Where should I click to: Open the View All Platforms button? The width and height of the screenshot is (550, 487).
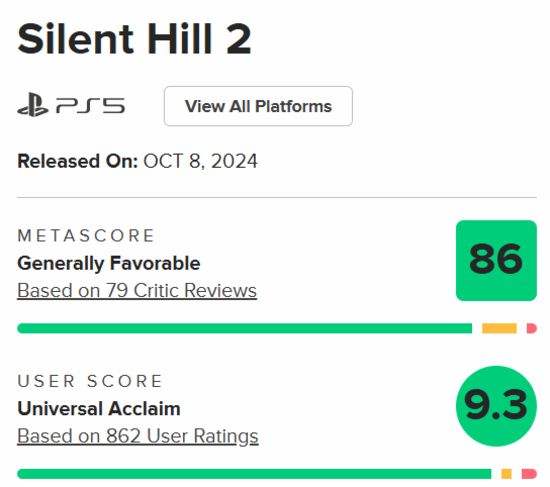tap(258, 106)
